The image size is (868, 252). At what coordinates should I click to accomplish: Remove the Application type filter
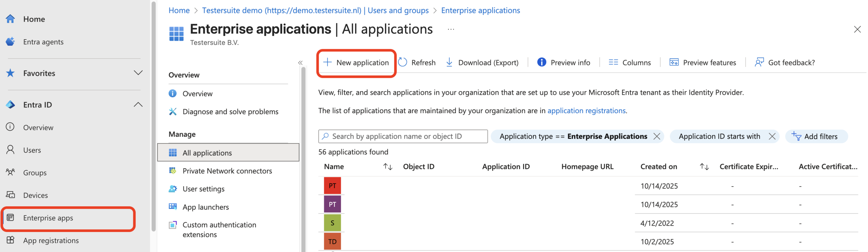point(657,136)
